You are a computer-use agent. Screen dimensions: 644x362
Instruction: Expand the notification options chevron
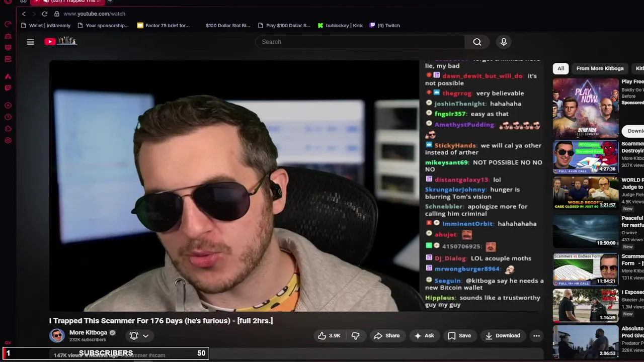click(x=145, y=336)
